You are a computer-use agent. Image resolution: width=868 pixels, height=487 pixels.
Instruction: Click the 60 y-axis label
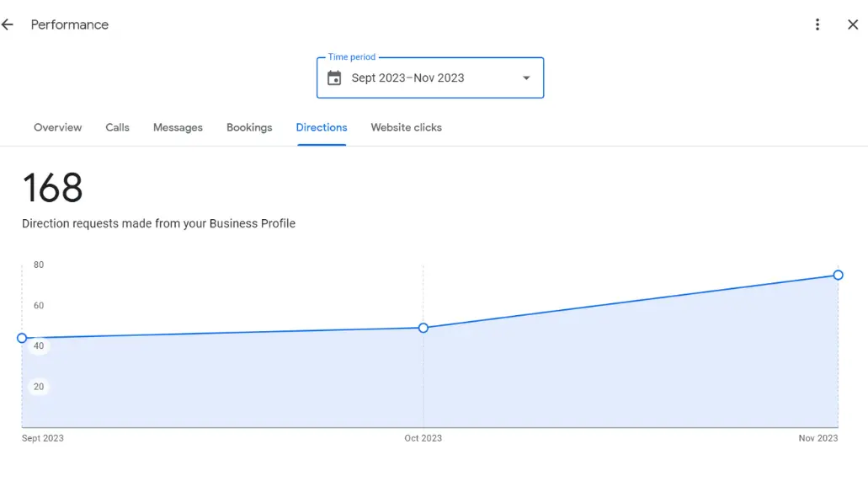(39, 305)
